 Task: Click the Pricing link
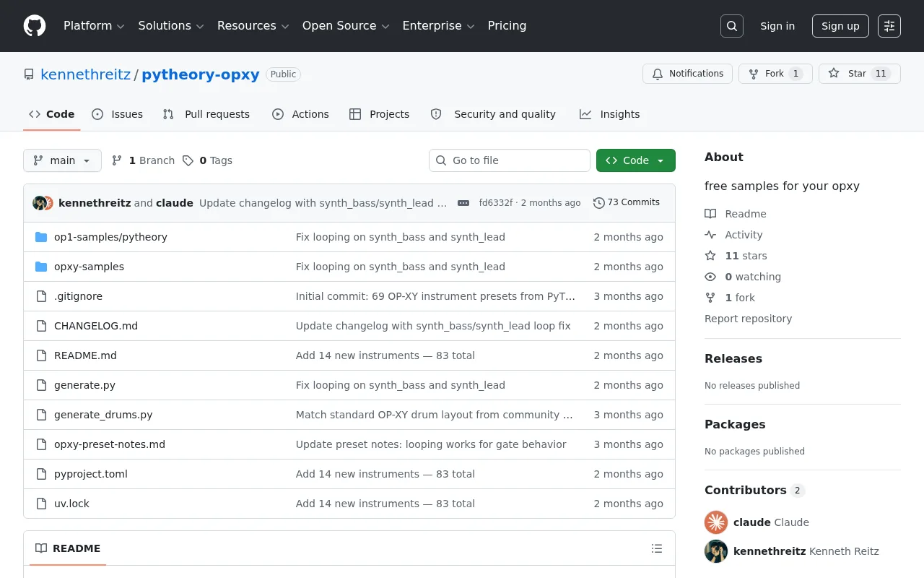point(507,26)
